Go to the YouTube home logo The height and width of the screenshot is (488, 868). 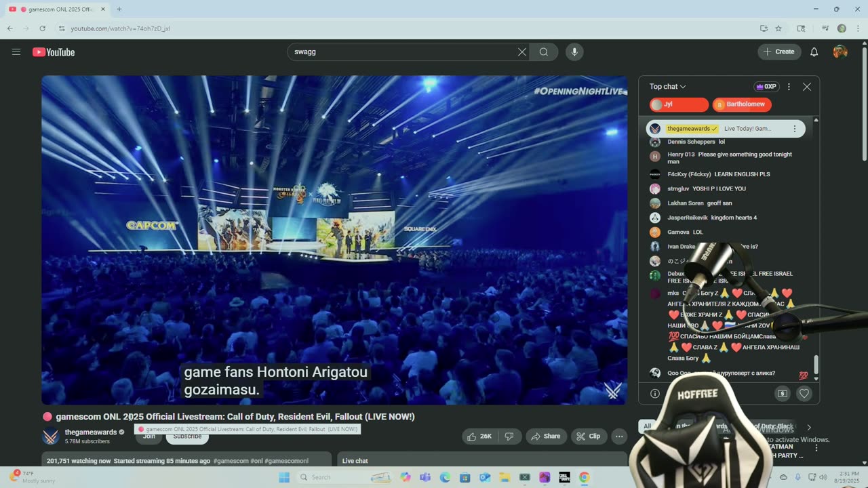tap(54, 52)
